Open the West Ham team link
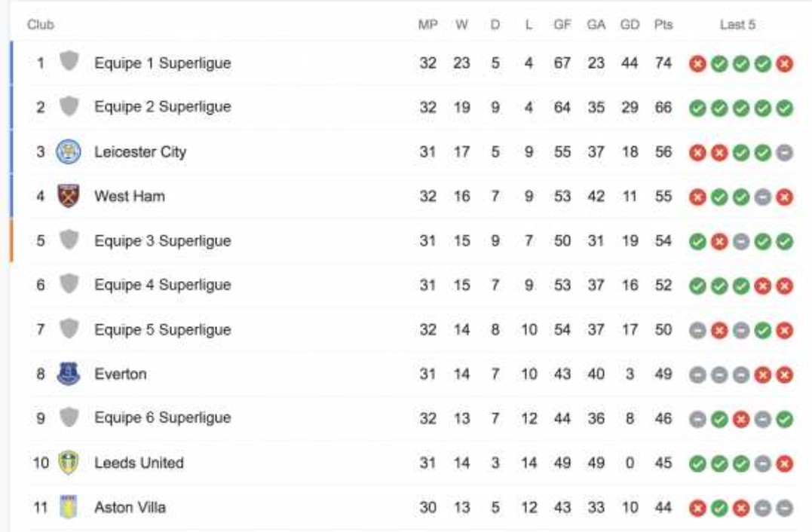Viewport: 812px width, 532px height. pos(130,196)
